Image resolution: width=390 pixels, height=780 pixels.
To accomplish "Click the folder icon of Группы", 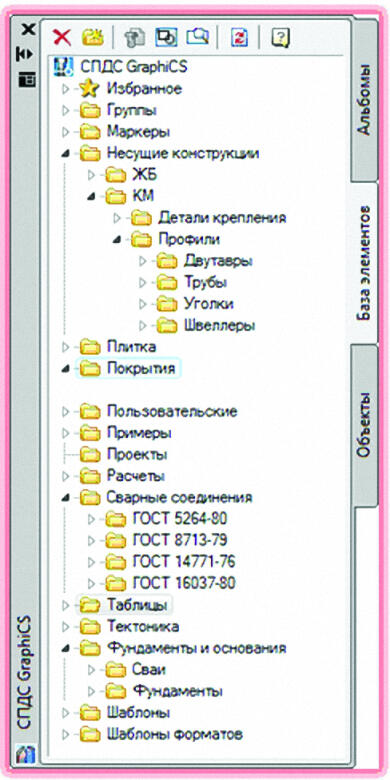I will click(x=90, y=110).
